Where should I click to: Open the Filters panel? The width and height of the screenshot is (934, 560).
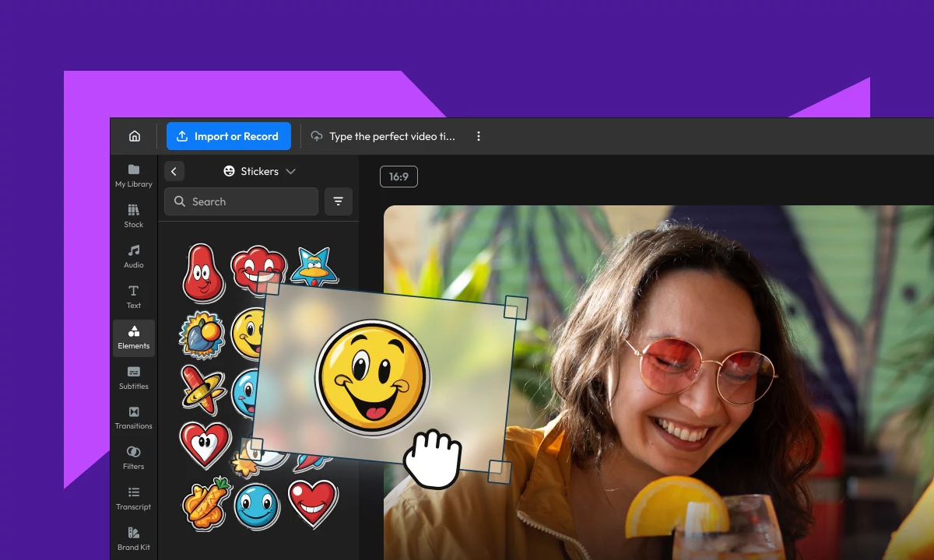133,456
